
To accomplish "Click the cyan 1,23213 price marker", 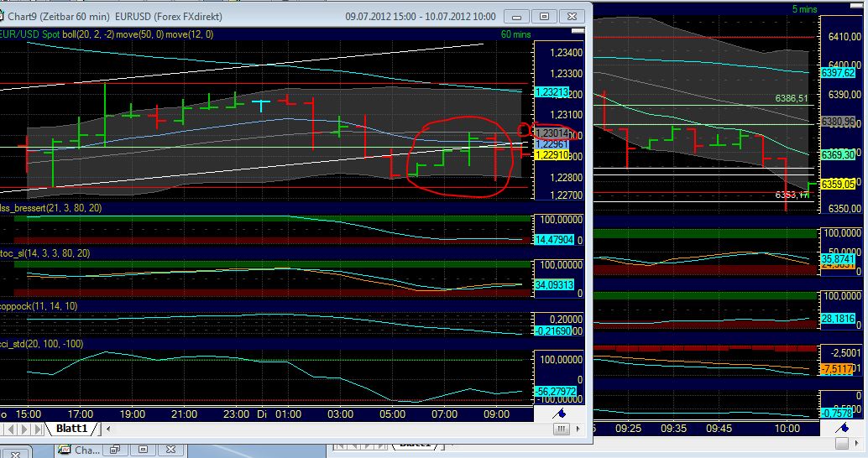I will click(552, 92).
